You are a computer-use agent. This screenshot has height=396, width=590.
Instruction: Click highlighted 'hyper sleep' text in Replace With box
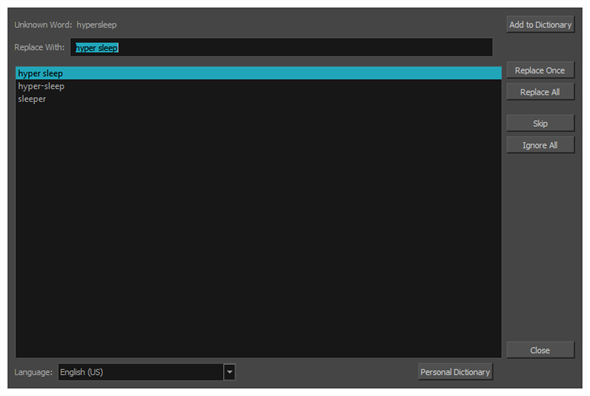[x=97, y=48]
